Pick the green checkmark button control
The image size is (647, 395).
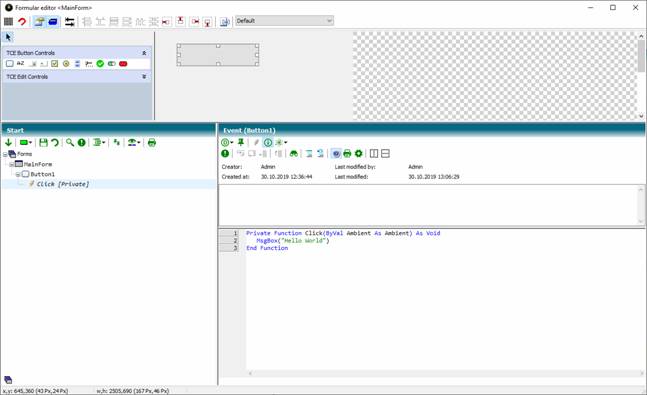pyautogui.click(x=100, y=64)
